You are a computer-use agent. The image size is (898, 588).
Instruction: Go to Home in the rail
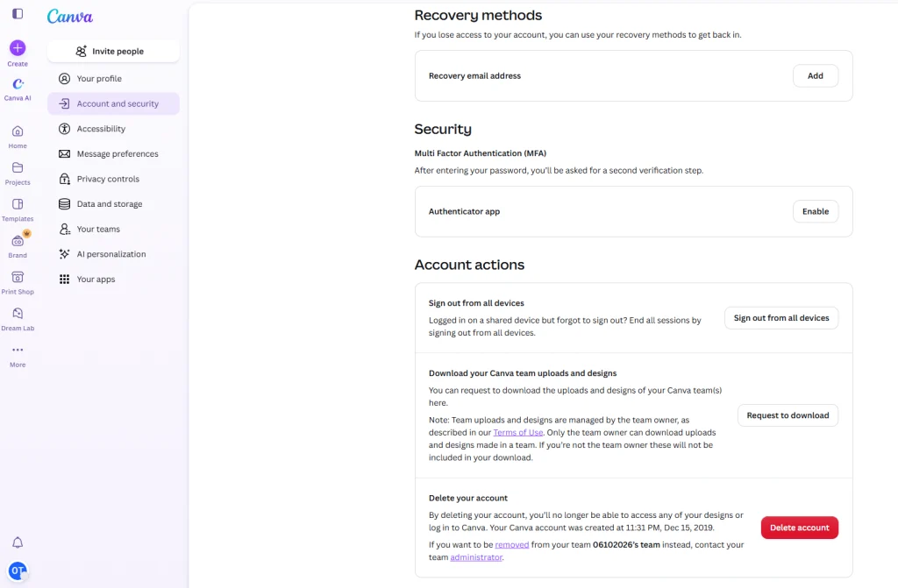pos(18,138)
